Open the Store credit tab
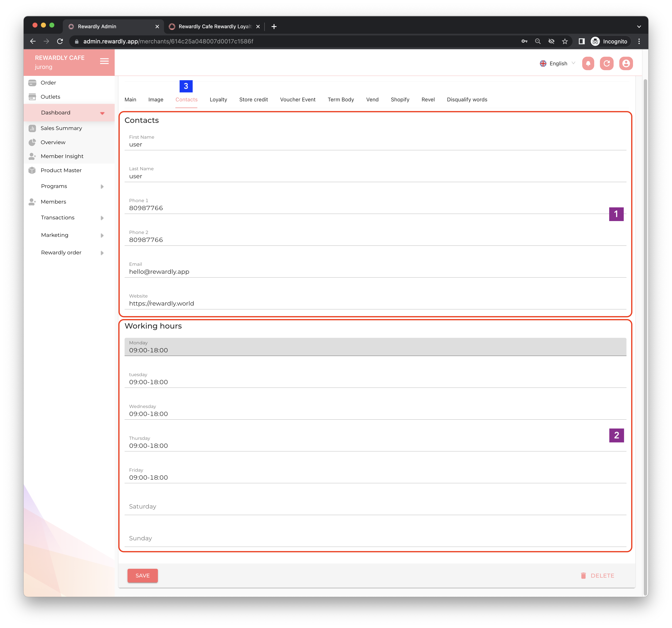The height and width of the screenshot is (628, 672). (x=253, y=100)
